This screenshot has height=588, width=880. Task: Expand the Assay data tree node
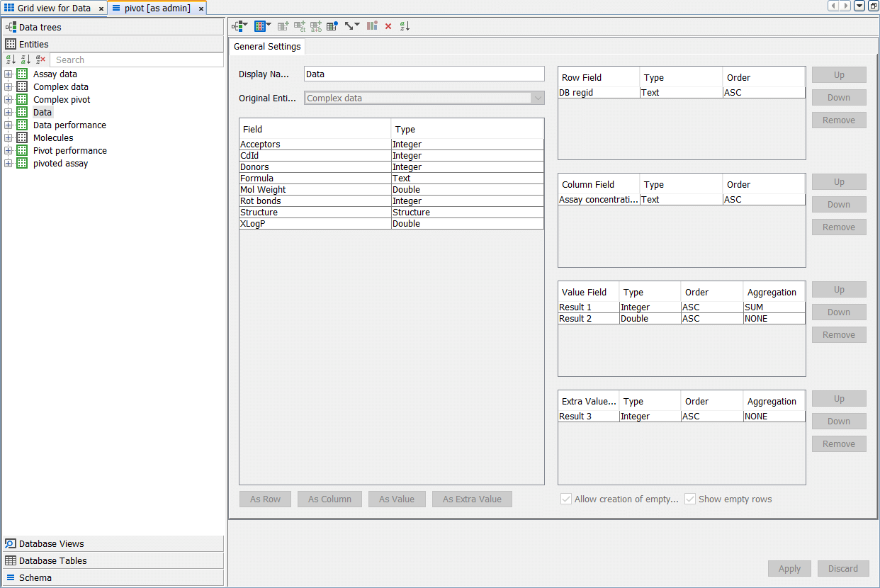tap(9, 74)
